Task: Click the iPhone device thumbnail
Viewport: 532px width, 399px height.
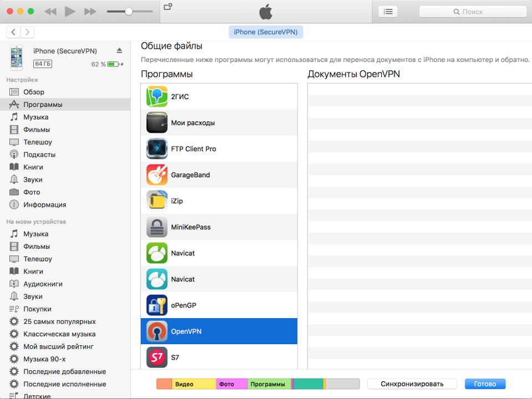Action: [17, 57]
